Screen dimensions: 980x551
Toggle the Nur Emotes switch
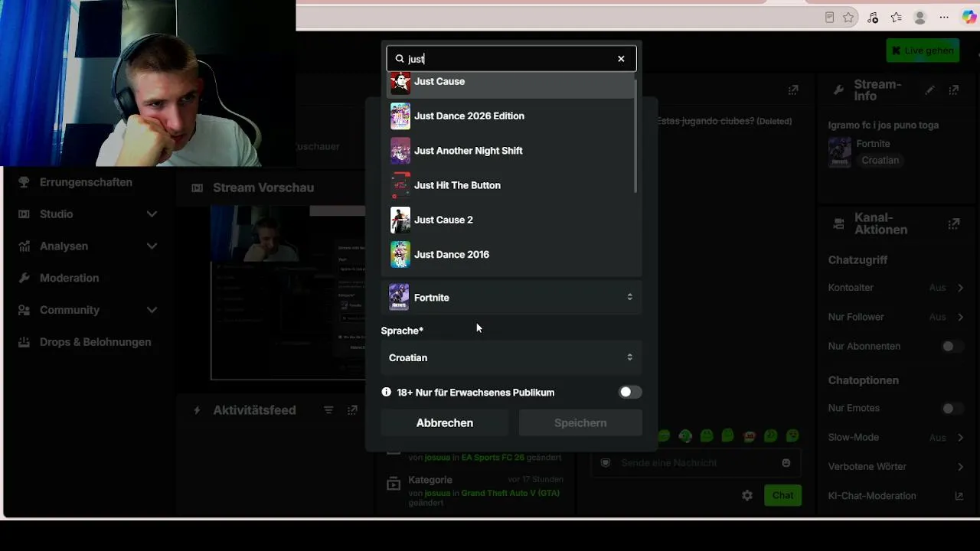[952, 409]
